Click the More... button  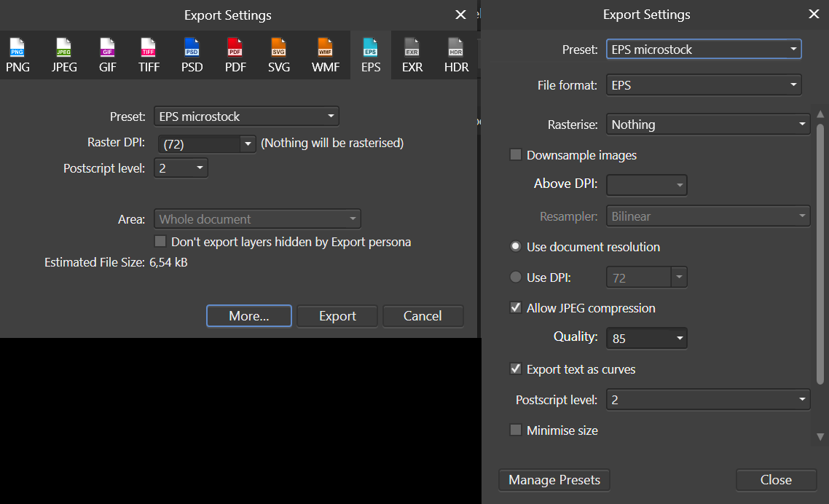[248, 315]
